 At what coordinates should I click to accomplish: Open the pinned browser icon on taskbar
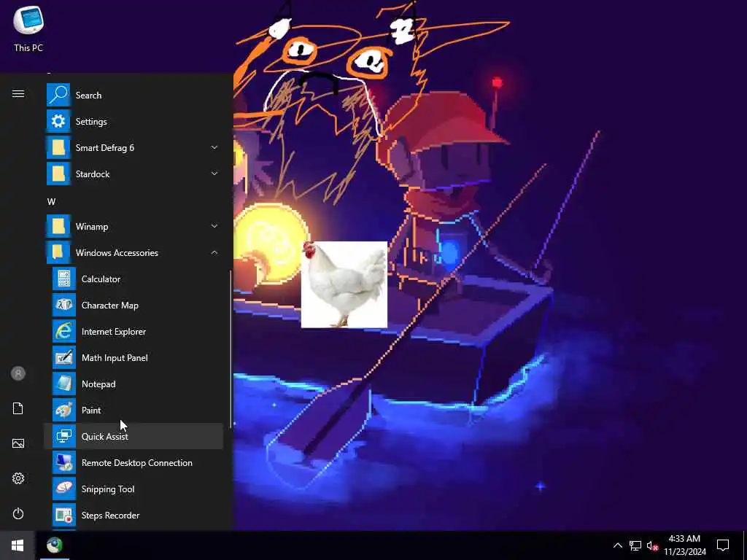(55, 545)
